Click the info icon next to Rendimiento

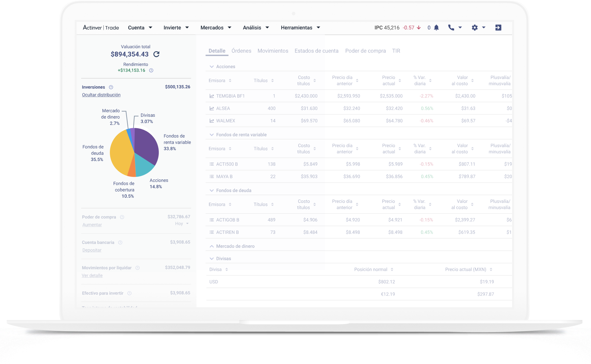pos(151,70)
